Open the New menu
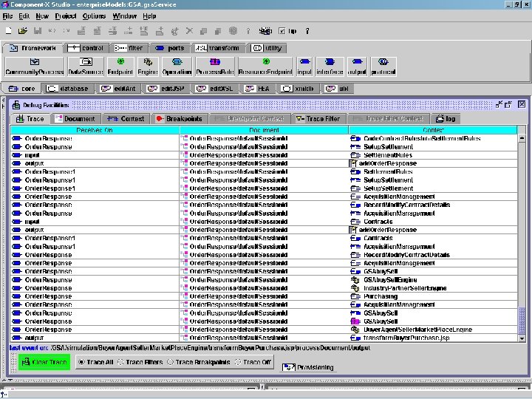The height and width of the screenshot is (399, 532). click(x=42, y=16)
